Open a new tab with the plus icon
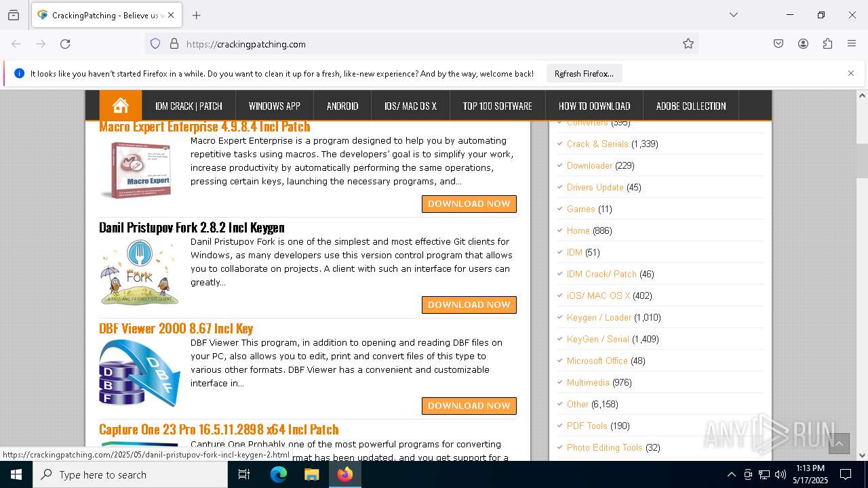 [197, 15]
